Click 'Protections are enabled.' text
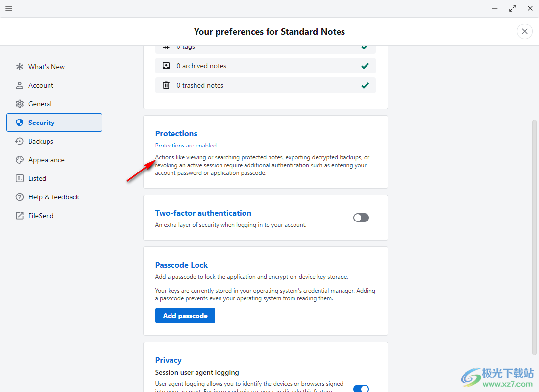Image resolution: width=539 pixels, height=392 pixels. click(186, 146)
